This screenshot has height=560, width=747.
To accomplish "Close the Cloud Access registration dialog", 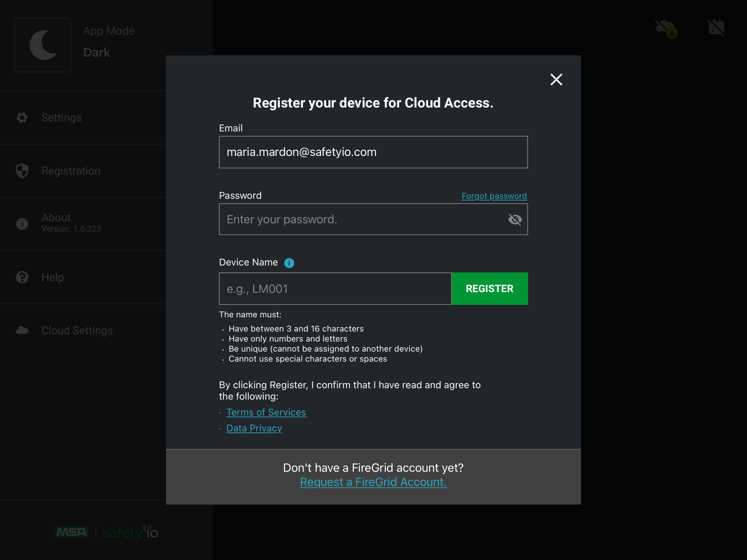I will [x=556, y=80].
